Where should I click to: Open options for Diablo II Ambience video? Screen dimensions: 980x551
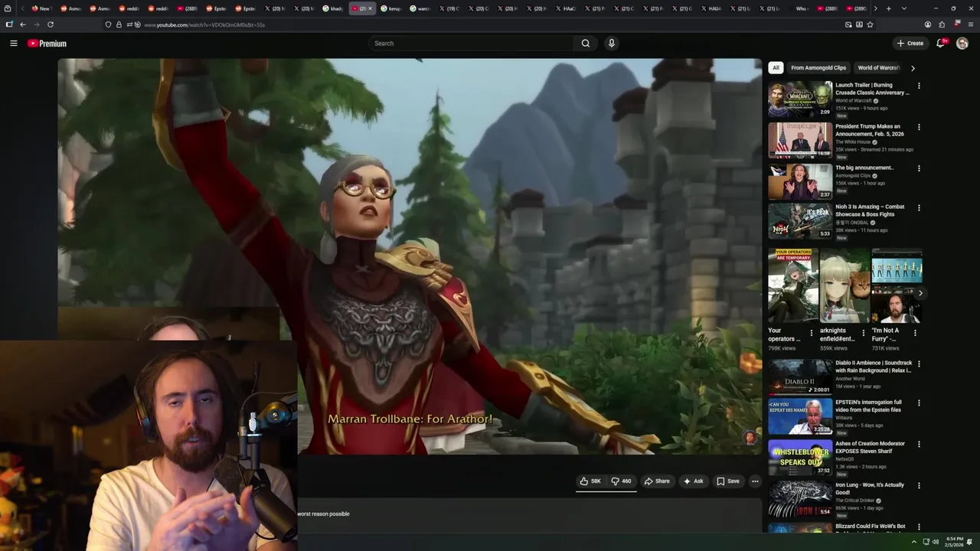coord(919,364)
